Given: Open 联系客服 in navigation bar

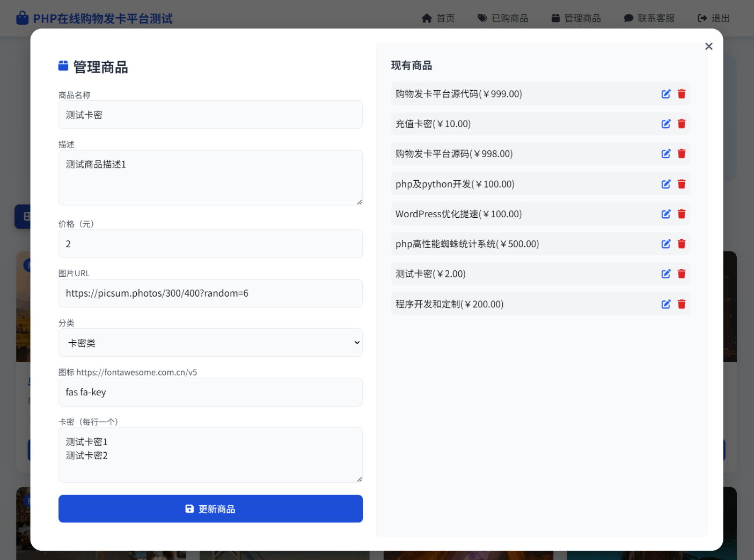Looking at the screenshot, I should pos(649,18).
